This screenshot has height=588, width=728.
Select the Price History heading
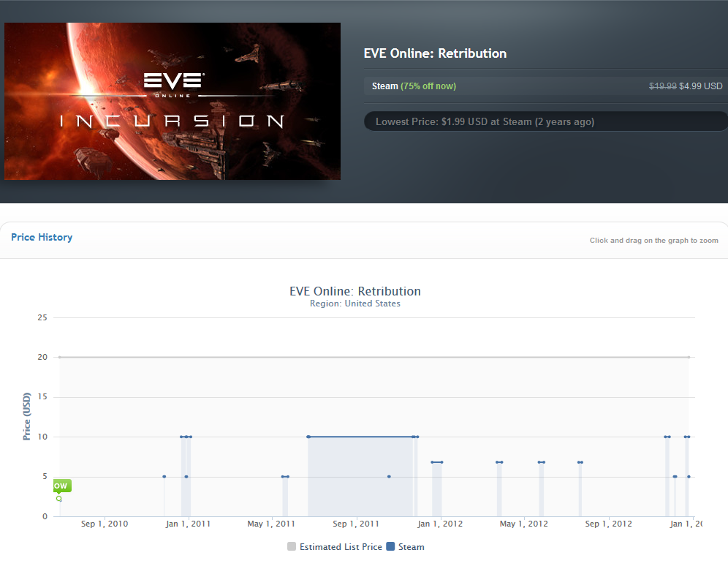pyautogui.click(x=42, y=238)
